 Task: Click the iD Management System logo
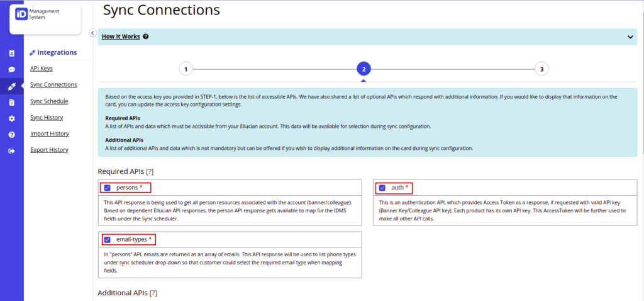[x=37, y=14]
